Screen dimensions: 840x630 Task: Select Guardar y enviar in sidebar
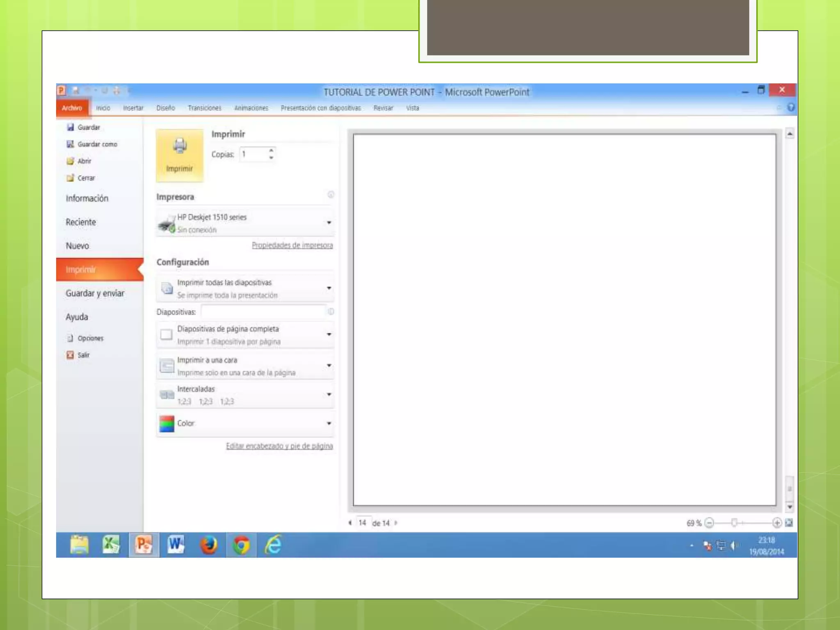(x=95, y=293)
